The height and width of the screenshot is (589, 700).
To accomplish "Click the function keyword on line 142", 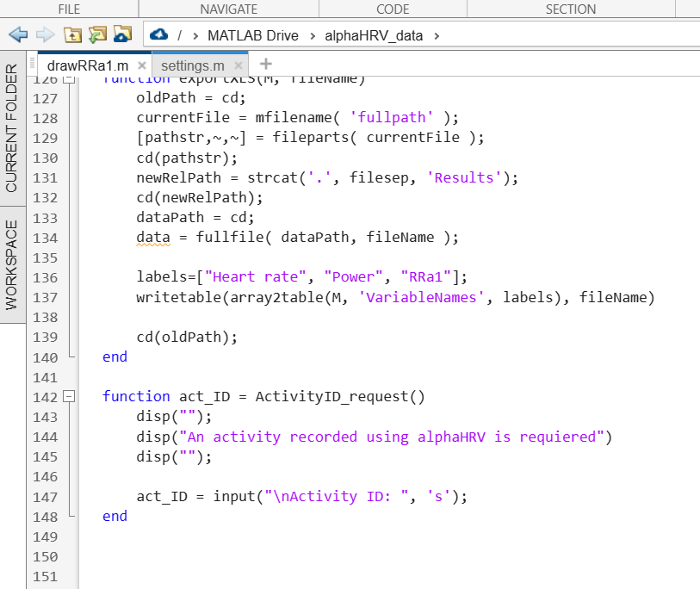I will (x=136, y=396).
